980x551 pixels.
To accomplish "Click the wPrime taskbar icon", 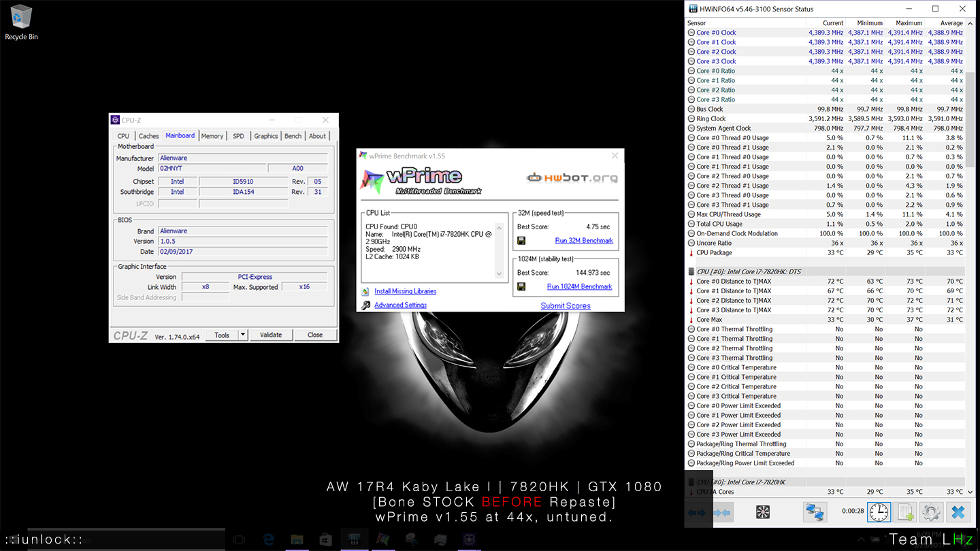I will (x=383, y=539).
